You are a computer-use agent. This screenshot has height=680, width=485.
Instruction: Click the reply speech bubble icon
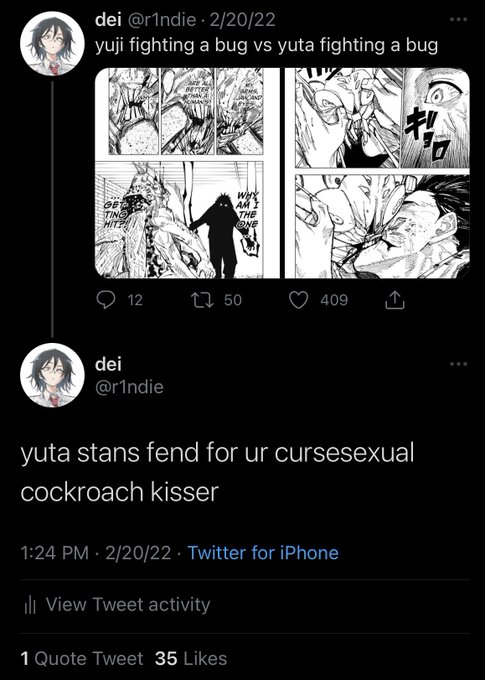tap(105, 300)
